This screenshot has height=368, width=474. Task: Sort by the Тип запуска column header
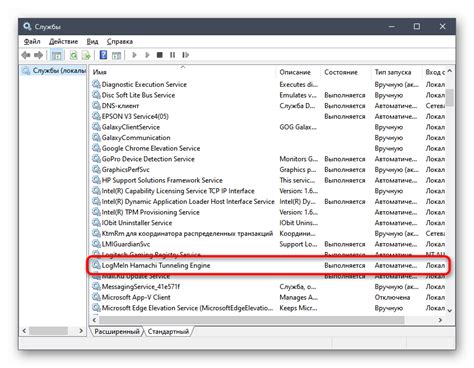point(397,72)
